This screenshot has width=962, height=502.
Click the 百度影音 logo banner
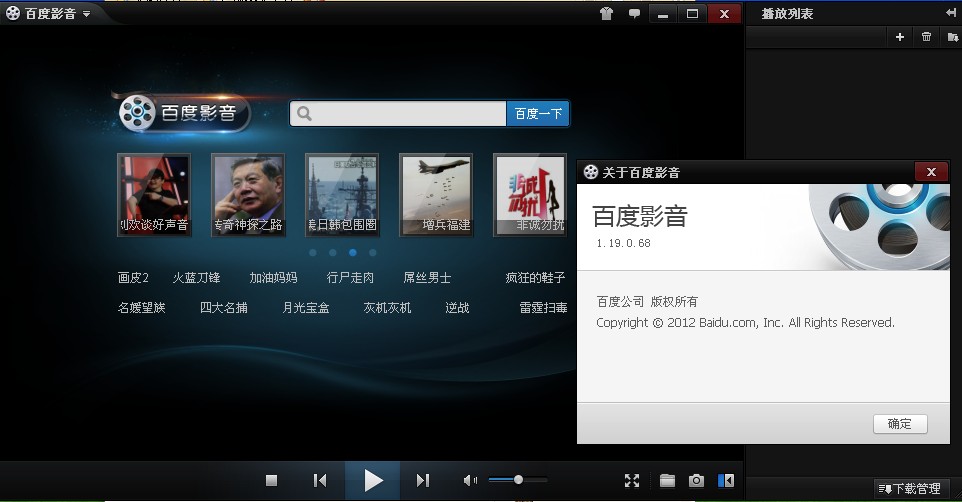pos(184,113)
